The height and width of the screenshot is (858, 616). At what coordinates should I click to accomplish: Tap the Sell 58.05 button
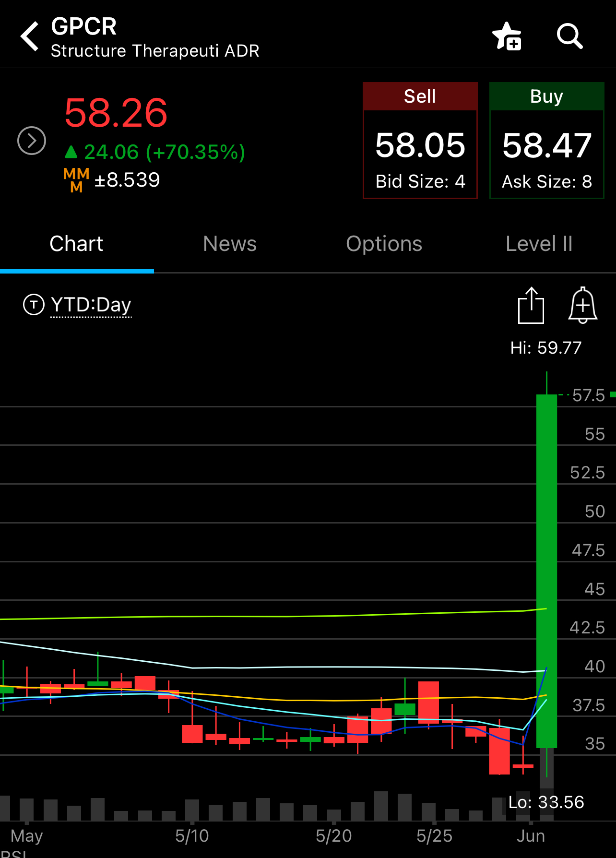tap(420, 140)
